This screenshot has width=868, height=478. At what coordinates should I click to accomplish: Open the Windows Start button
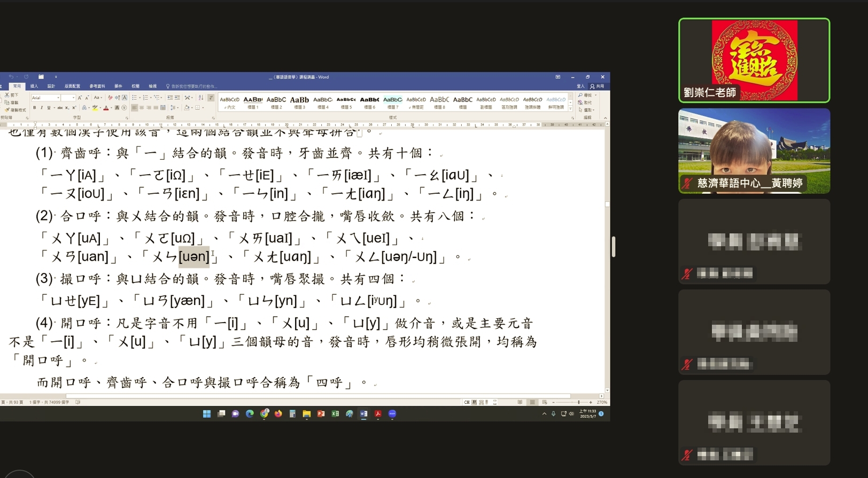(207, 414)
